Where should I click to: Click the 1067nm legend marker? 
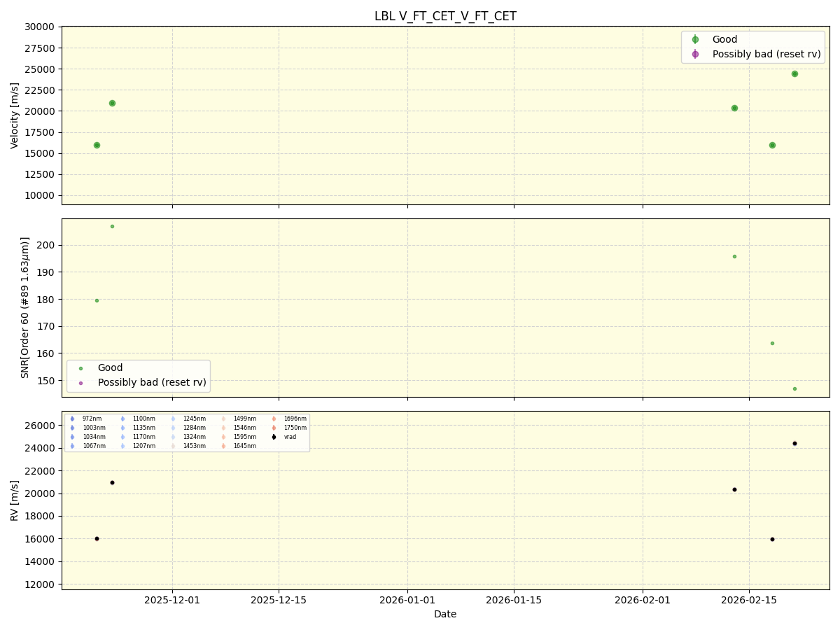pos(72,446)
